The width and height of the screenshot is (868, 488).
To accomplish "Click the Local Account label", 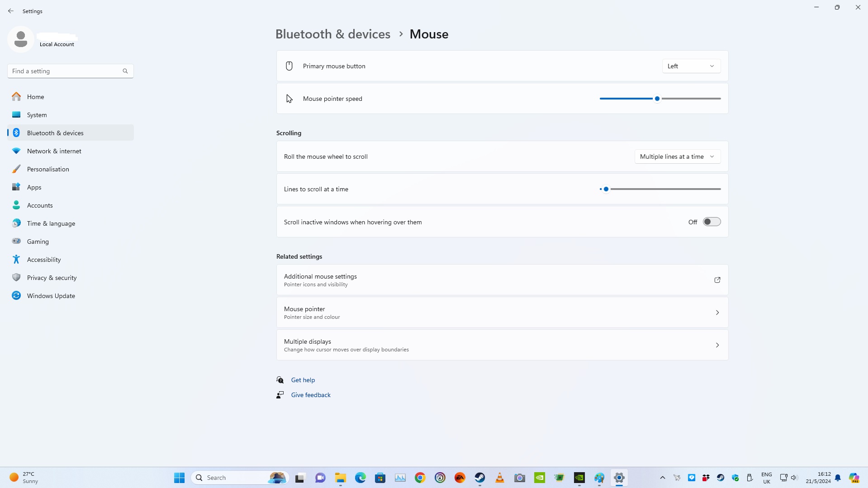I will (57, 44).
